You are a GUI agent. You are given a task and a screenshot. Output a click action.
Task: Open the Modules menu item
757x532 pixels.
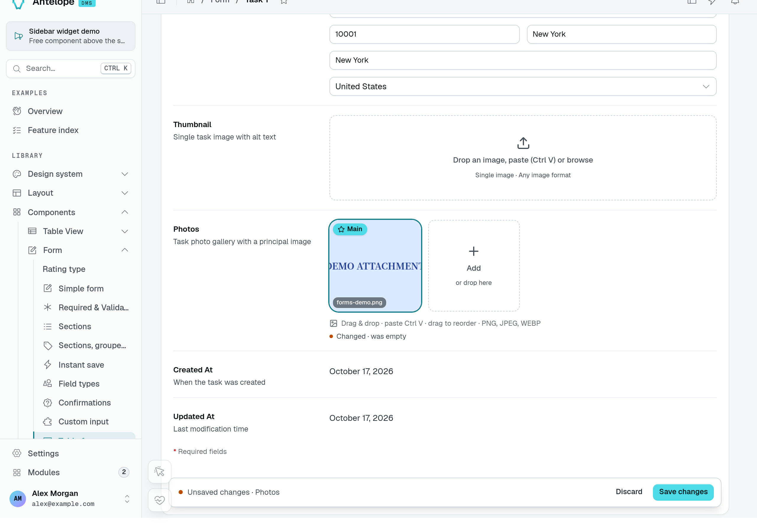coord(71,472)
